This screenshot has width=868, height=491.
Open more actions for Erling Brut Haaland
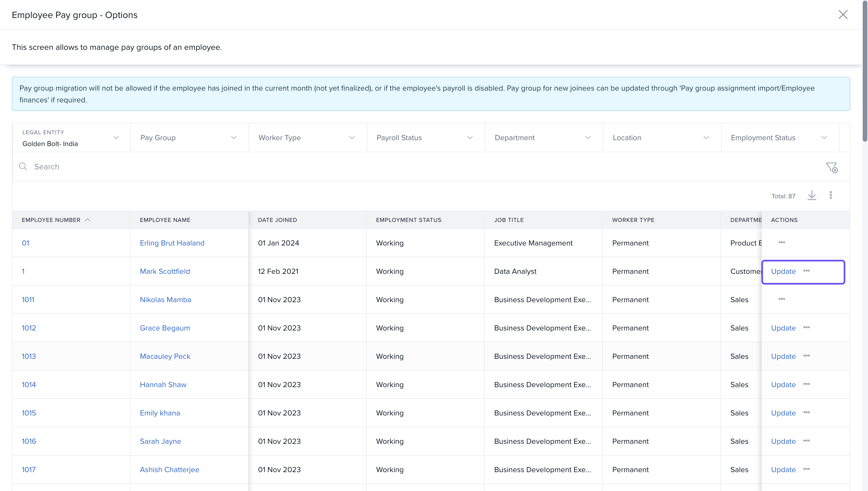pyautogui.click(x=781, y=243)
